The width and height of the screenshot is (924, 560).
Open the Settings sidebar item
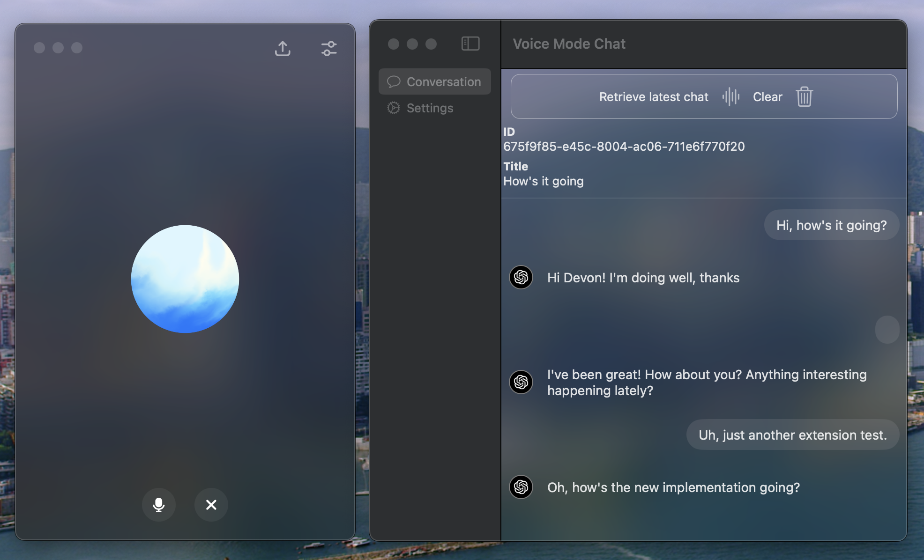coord(430,108)
